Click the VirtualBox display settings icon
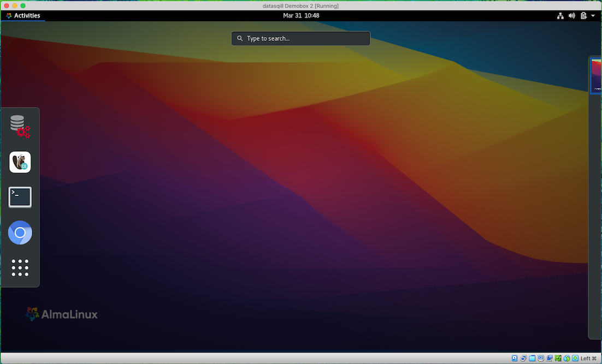This screenshot has width=602, height=364. (x=541, y=359)
